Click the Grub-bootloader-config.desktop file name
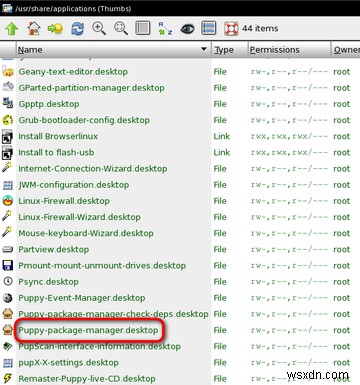 pyautogui.click(x=84, y=120)
